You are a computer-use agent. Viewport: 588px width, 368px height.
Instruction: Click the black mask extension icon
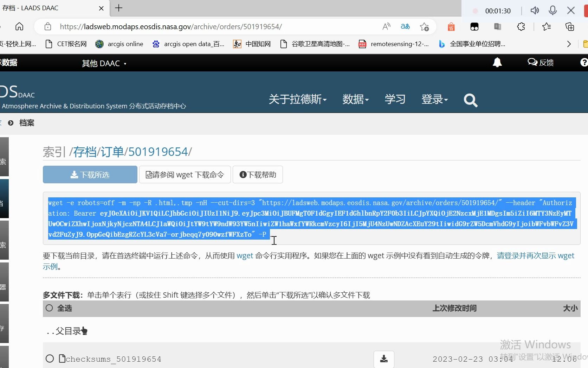pos(474,26)
